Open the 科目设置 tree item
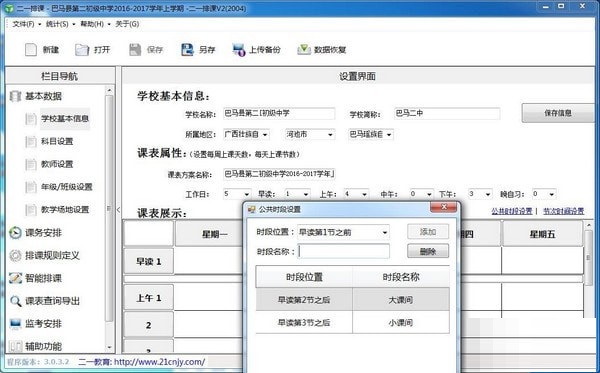 (x=57, y=142)
